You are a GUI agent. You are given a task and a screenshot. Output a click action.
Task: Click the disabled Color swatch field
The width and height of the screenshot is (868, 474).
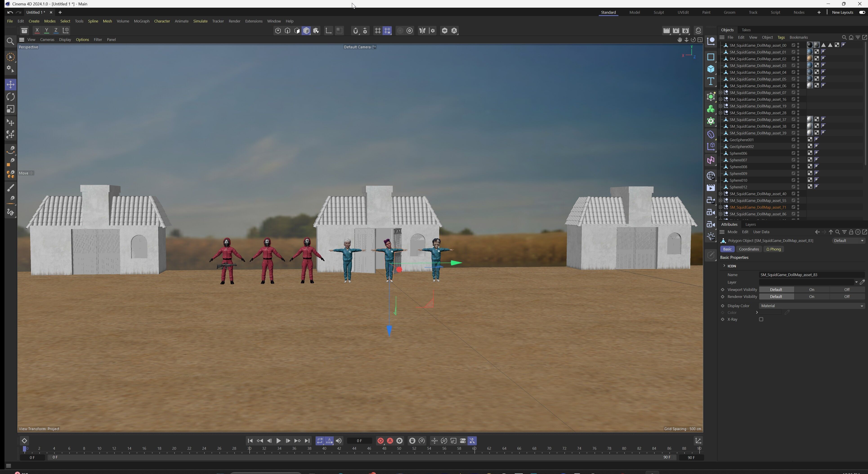click(x=770, y=313)
